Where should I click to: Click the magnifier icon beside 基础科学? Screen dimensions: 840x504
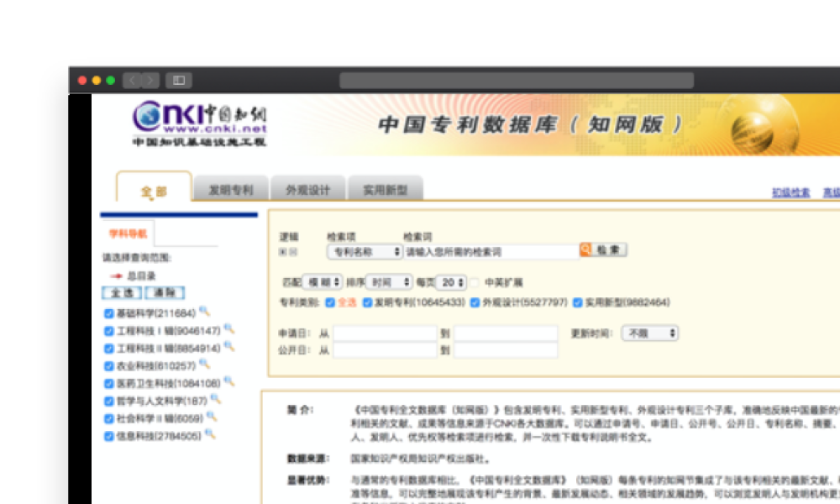click(205, 311)
